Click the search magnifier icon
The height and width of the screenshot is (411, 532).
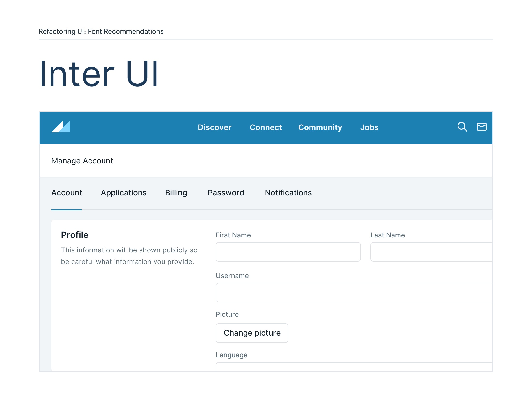point(462,127)
